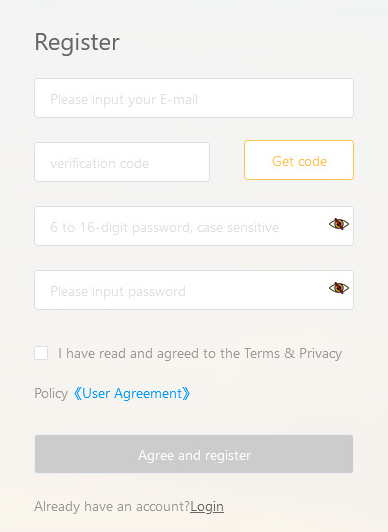
Task: Click the Register heading
Action: [x=77, y=42]
